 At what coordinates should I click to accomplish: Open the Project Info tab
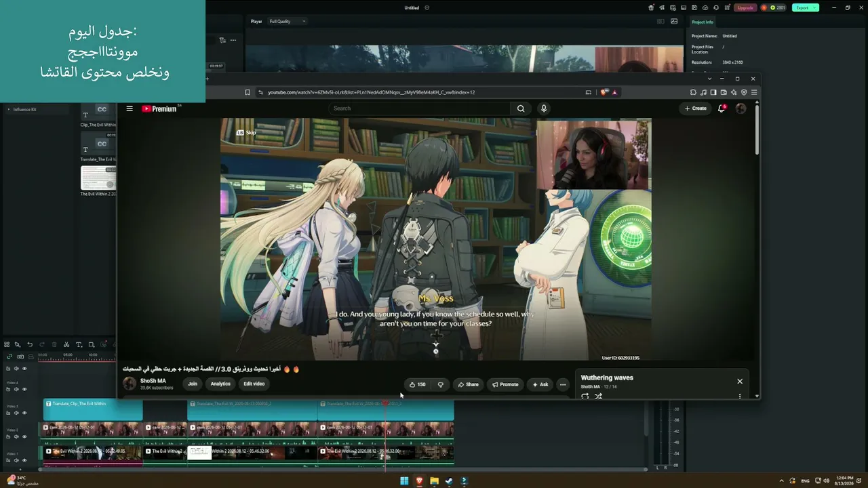(703, 22)
